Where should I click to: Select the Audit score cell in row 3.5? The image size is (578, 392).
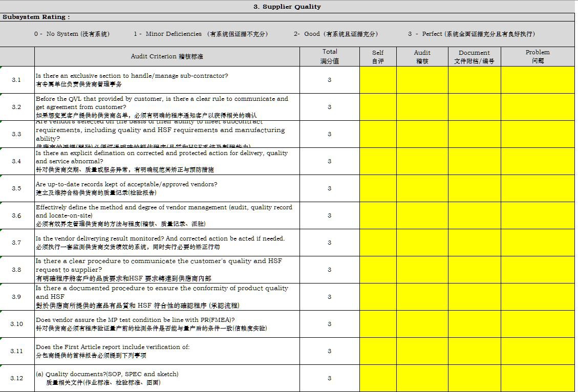coord(422,188)
